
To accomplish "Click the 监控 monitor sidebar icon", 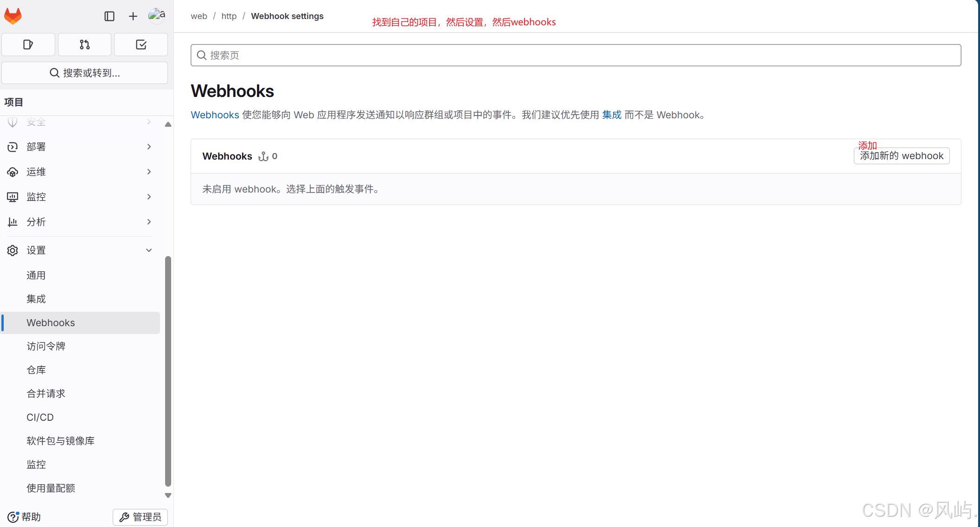I will pos(13,197).
